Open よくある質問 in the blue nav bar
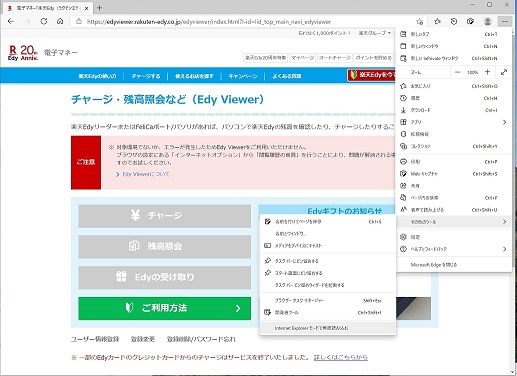This screenshot has width=517, height=376. [x=287, y=76]
